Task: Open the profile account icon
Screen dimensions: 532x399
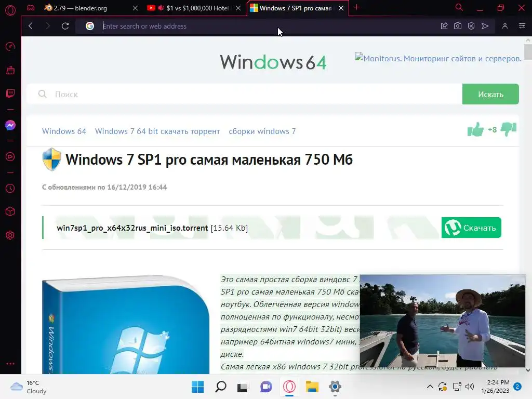Action: pyautogui.click(x=505, y=26)
